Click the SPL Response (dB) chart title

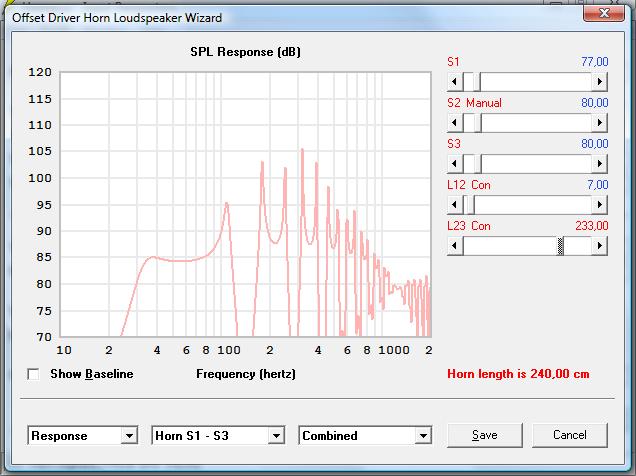click(x=245, y=52)
